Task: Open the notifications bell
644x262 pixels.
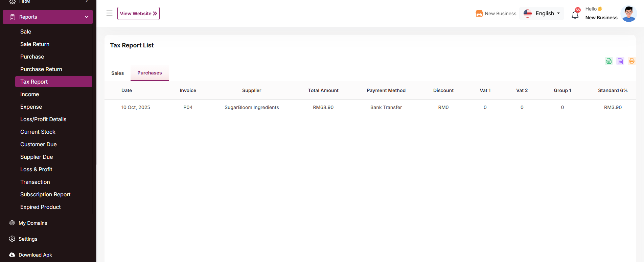Action: 575,15
